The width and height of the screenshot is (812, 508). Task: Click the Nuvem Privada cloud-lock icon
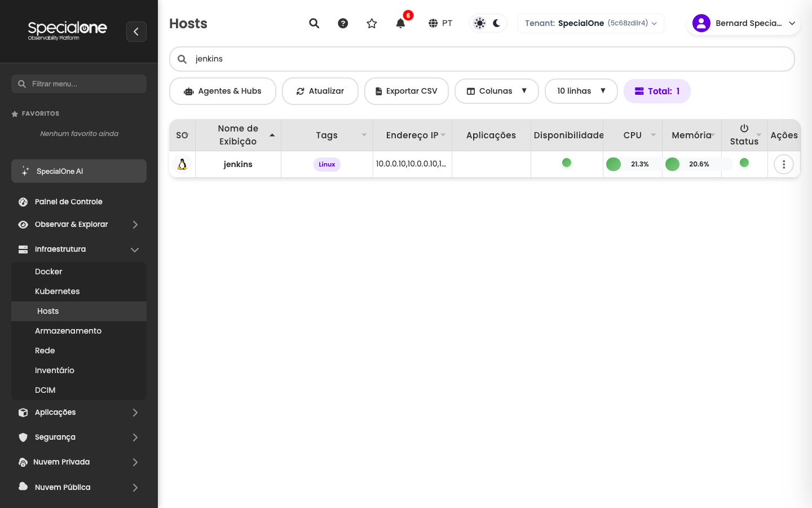point(23,462)
